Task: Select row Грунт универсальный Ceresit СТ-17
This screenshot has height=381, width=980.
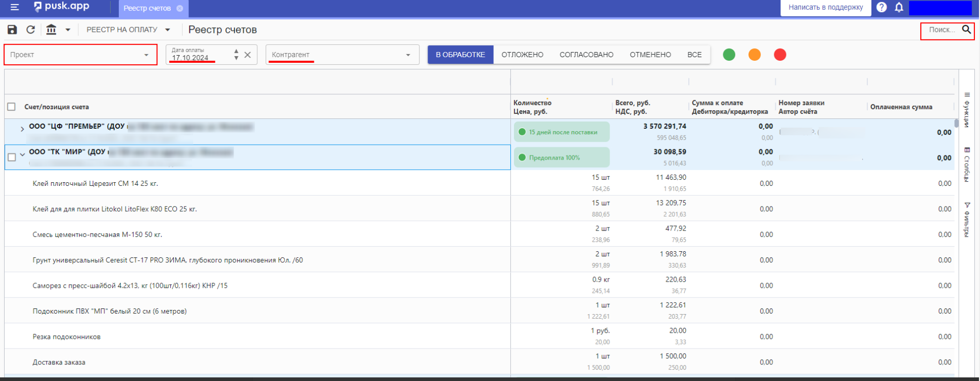Action: click(x=479, y=259)
